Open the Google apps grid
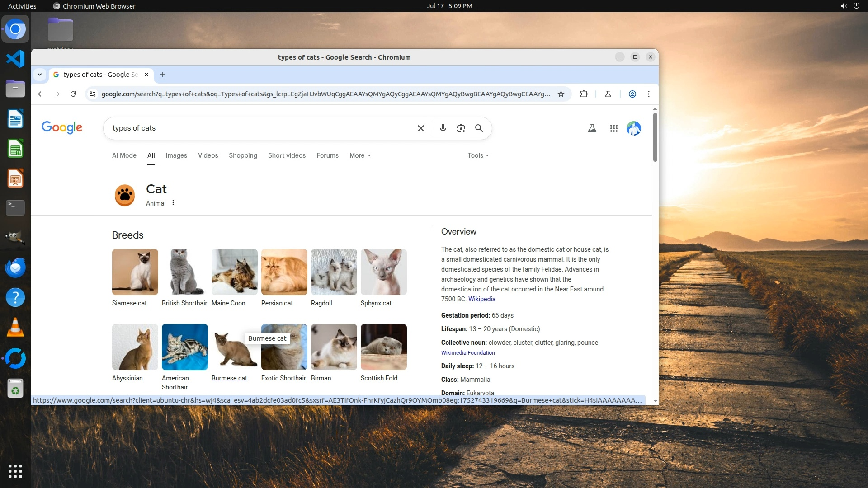868x488 pixels. click(613, 128)
